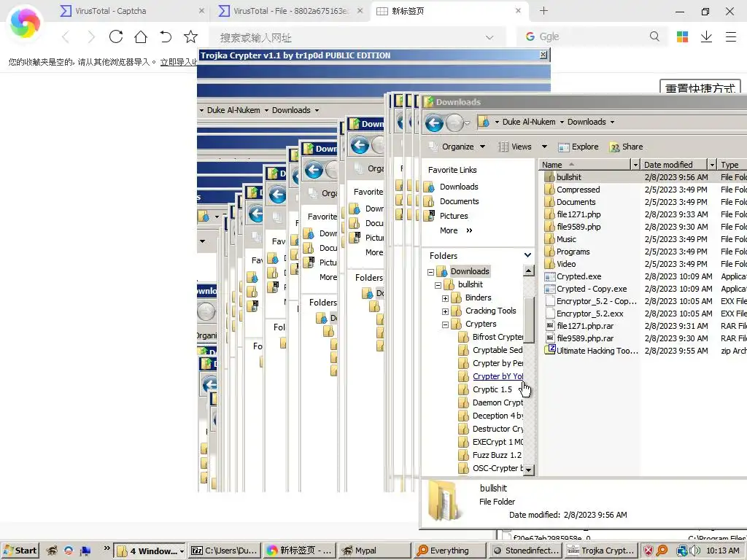The image size is (747, 560).
Task: Open the Date modified column dropdown
Action: point(712,165)
